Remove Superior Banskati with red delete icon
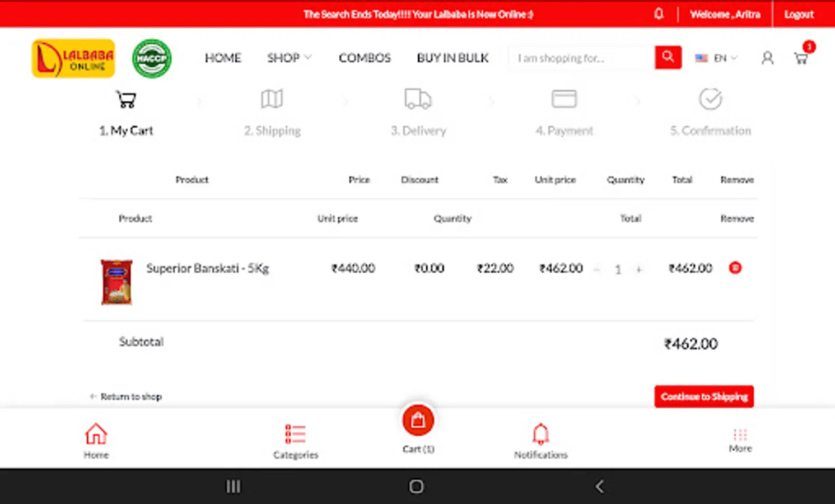The image size is (835, 504). pos(735,268)
